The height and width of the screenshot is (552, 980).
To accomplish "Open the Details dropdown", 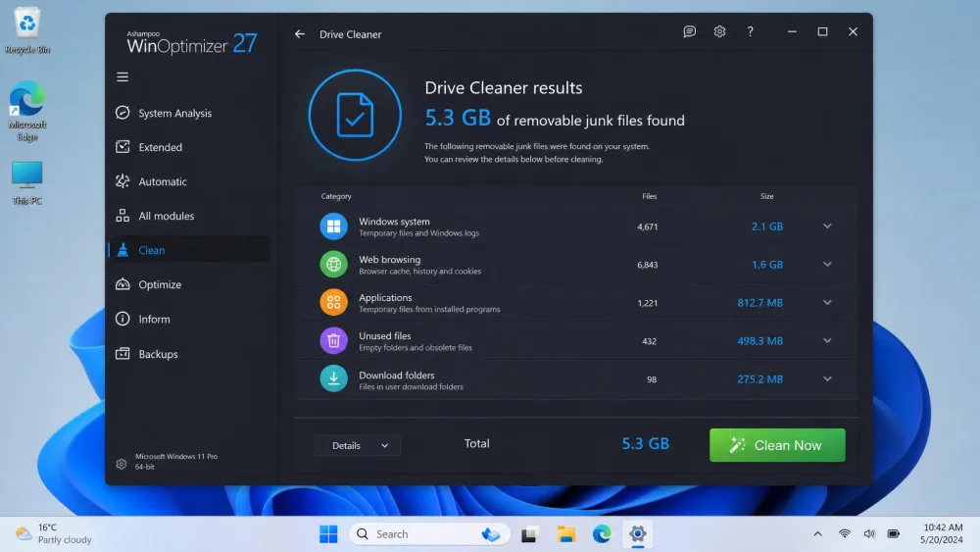I will coord(357,446).
